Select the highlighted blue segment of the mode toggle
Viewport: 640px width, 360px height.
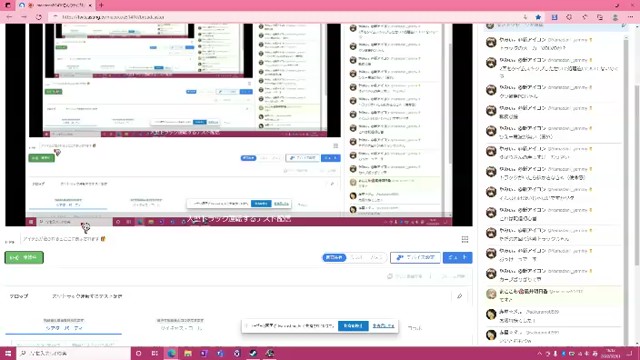[x=334, y=258]
